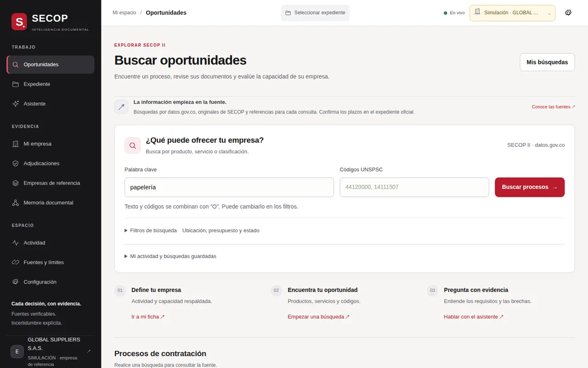
Task: Go to the Asistente sidebar page
Action: 51,103
